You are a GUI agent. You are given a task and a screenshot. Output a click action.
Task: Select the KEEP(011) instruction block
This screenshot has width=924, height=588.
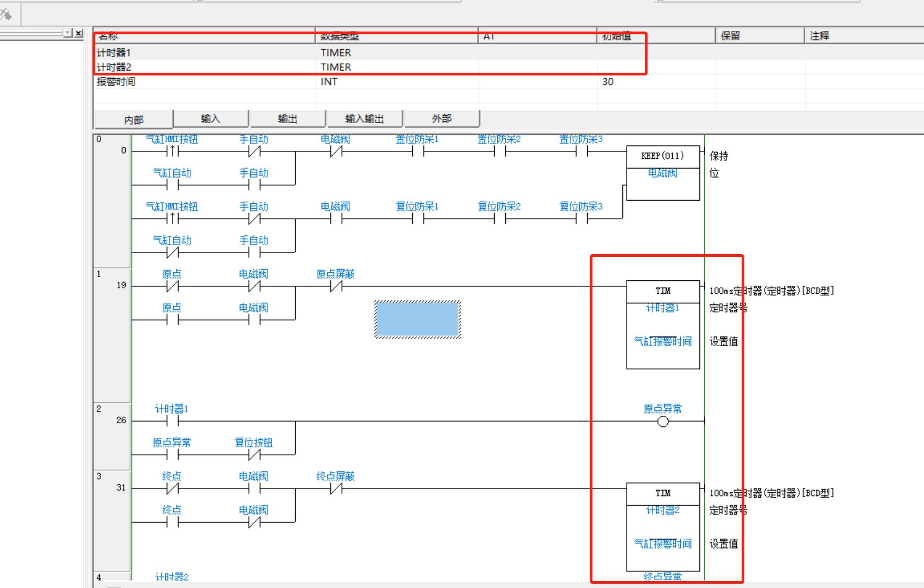tap(663, 173)
